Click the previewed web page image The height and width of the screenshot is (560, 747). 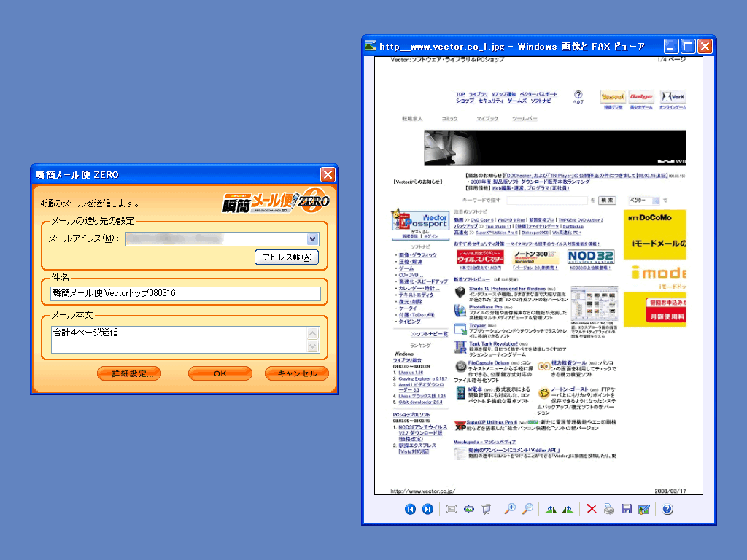tap(538, 275)
